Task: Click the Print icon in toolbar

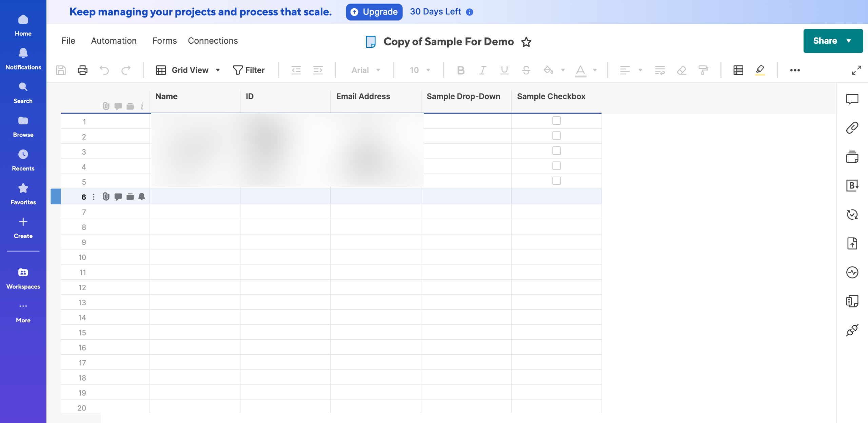Action: (82, 70)
